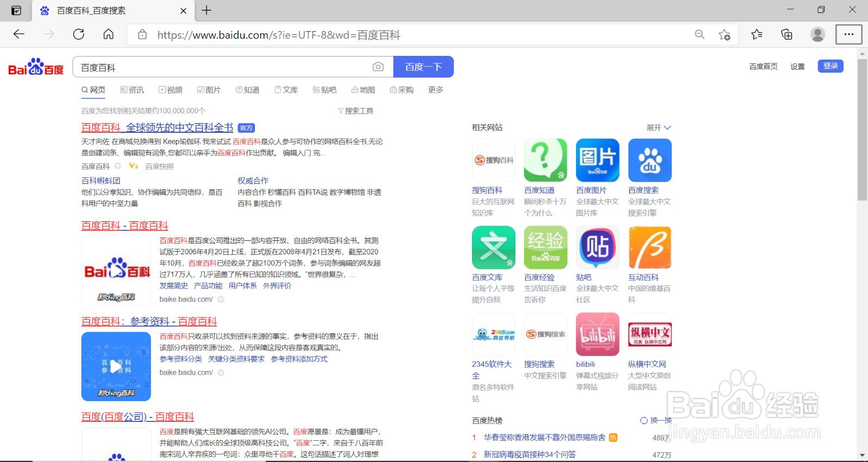Switch to the 知道 tab
Image resolution: width=868 pixels, height=462 pixels.
(x=247, y=90)
